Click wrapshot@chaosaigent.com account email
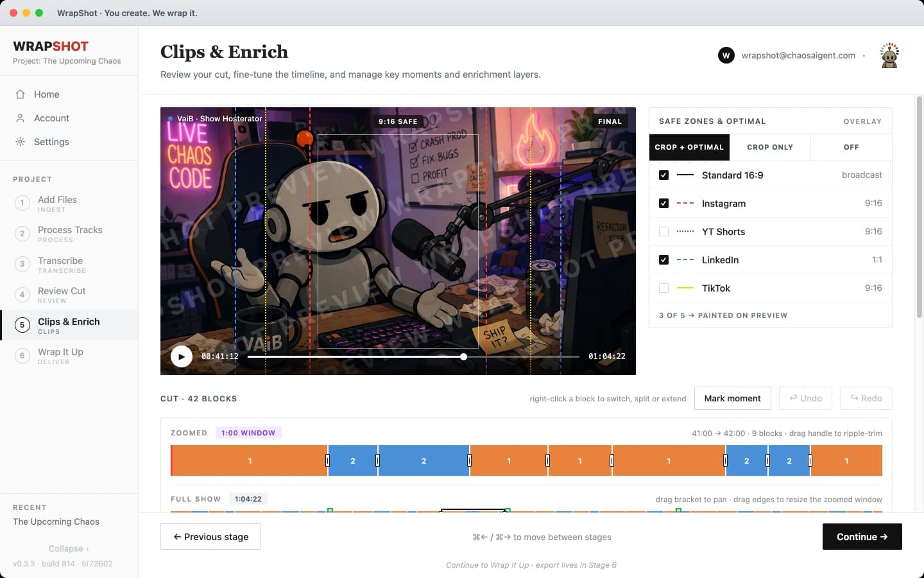Image resolution: width=924 pixels, height=578 pixels. [x=798, y=55]
